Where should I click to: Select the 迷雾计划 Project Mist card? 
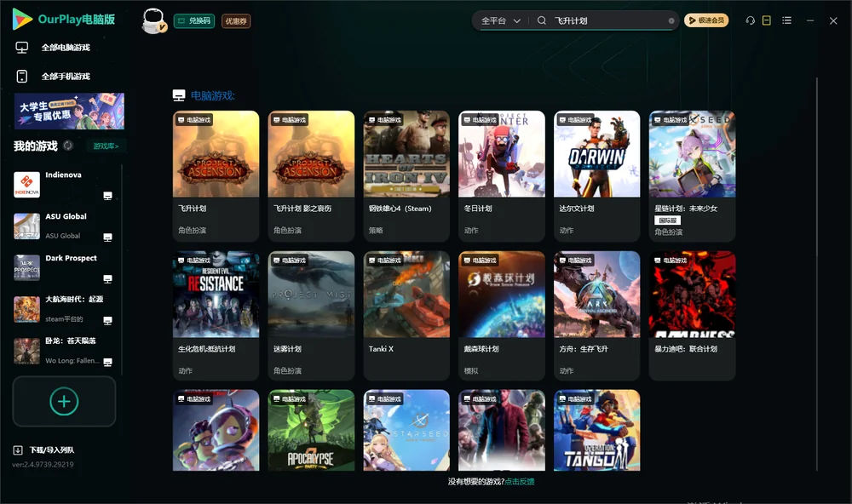[311, 316]
